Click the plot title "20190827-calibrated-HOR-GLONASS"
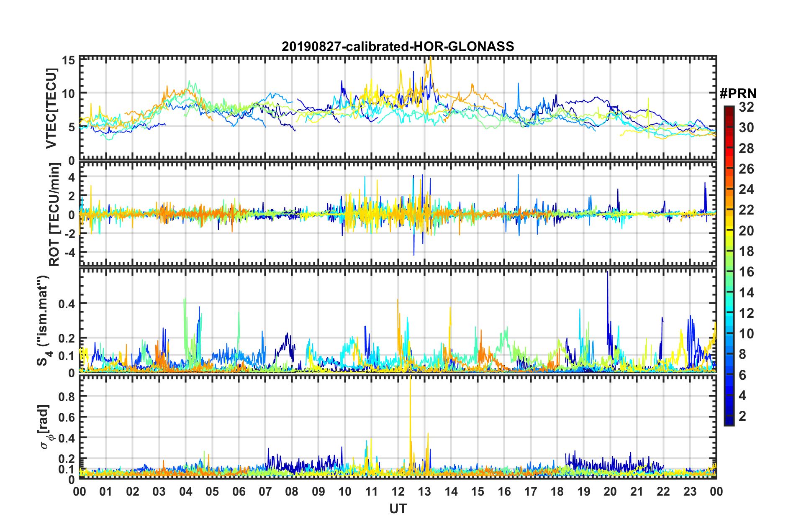This screenshot has width=796, height=532. click(x=398, y=46)
